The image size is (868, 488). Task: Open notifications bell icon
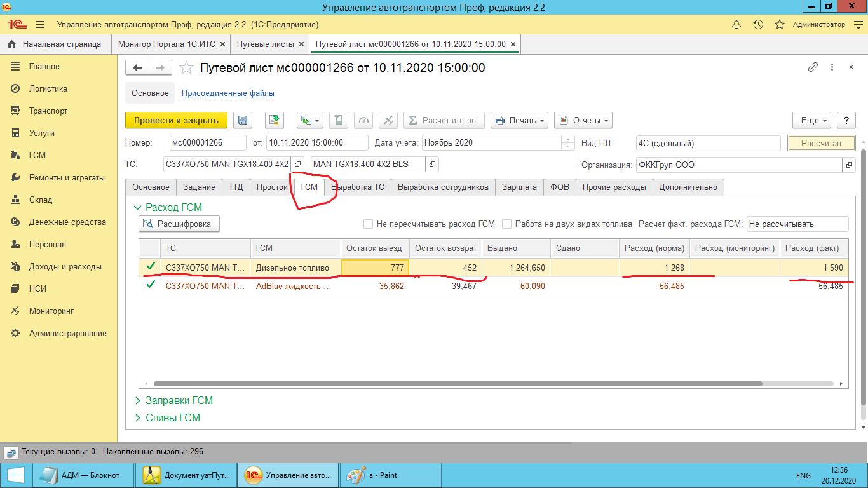[736, 25]
